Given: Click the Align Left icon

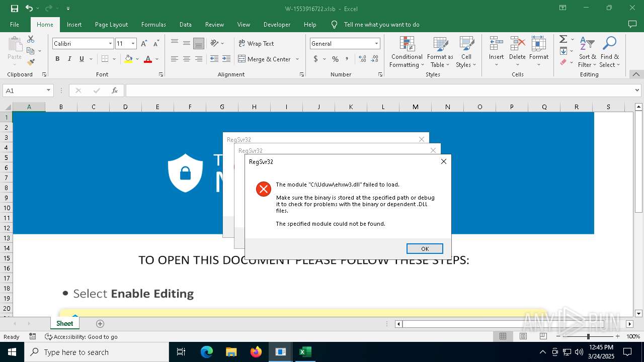Looking at the screenshot, I should [x=175, y=59].
